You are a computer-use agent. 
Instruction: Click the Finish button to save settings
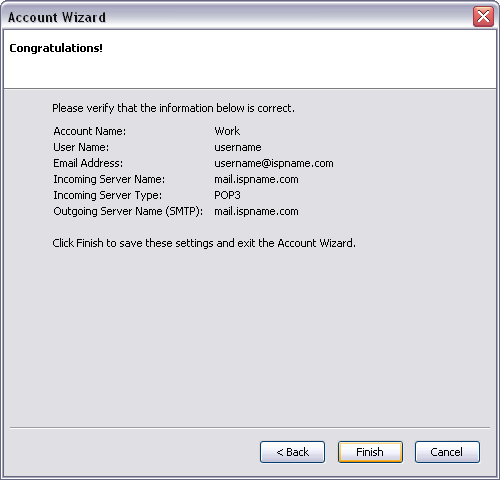(370, 452)
